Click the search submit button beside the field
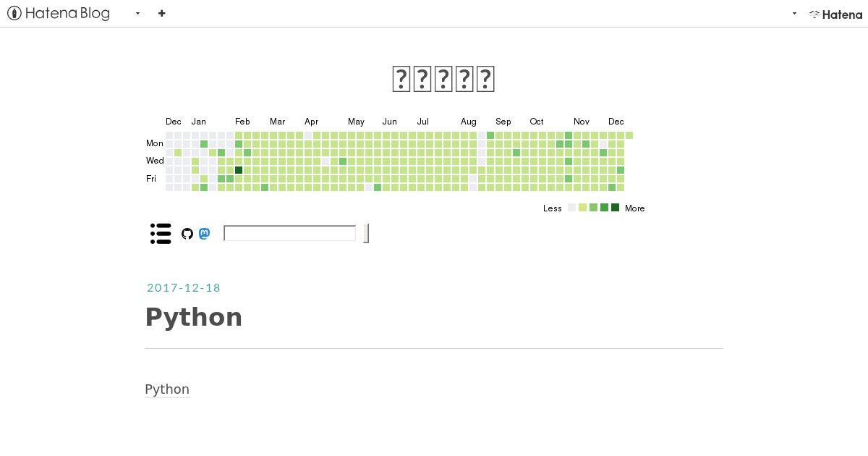 (x=366, y=233)
